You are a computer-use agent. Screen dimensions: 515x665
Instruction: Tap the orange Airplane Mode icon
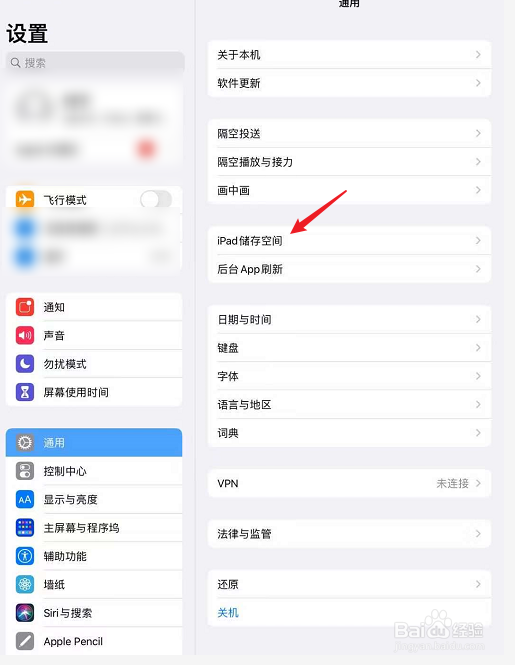(25, 199)
